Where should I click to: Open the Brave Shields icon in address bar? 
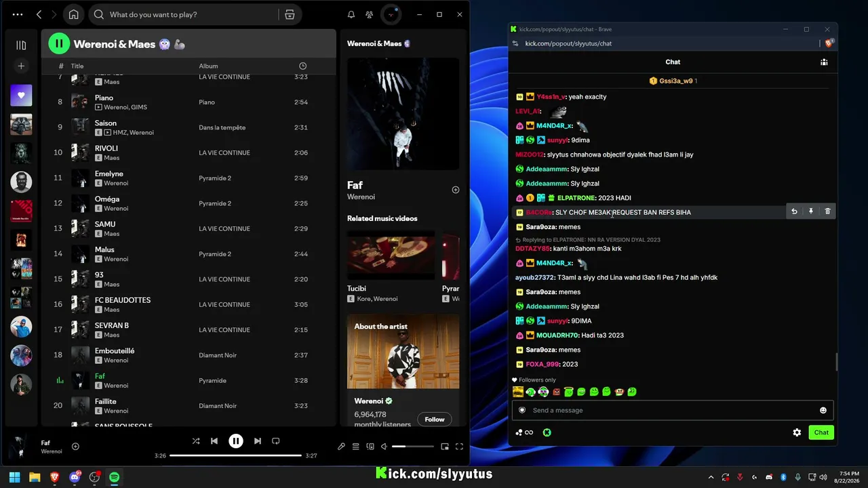[x=829, y=43]
